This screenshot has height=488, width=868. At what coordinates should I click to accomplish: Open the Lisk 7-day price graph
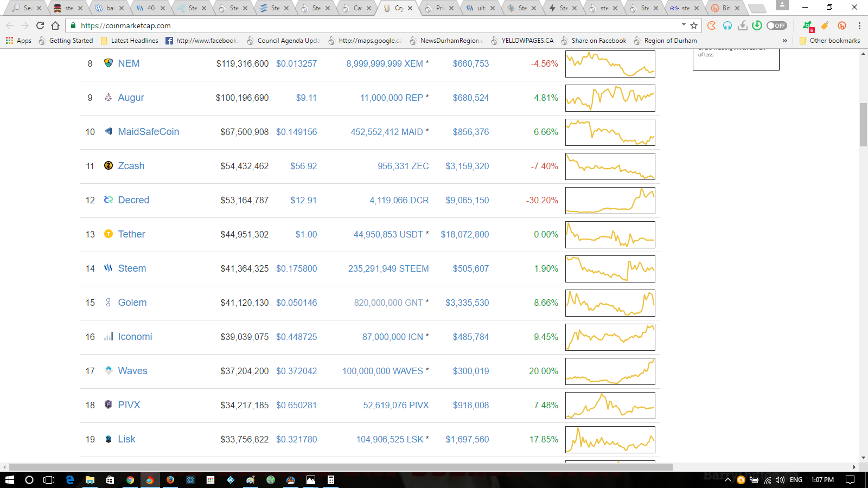pyautogui.click(x=610, y=440)
